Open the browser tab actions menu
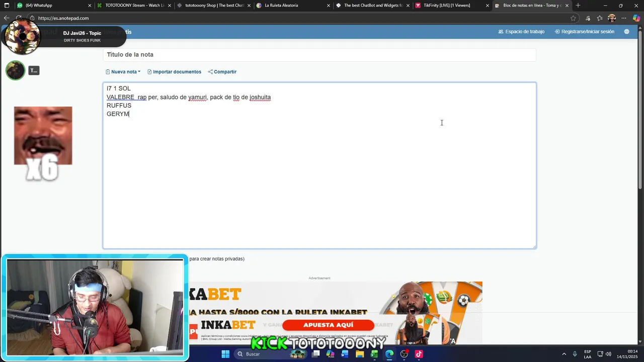This screenshot has height=362, width=644. pyautogui.click(x=7, y=6)
